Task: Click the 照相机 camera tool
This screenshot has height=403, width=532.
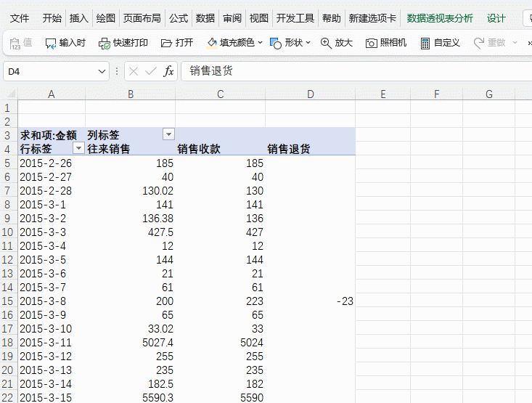Action: click(x=372, y=44)
